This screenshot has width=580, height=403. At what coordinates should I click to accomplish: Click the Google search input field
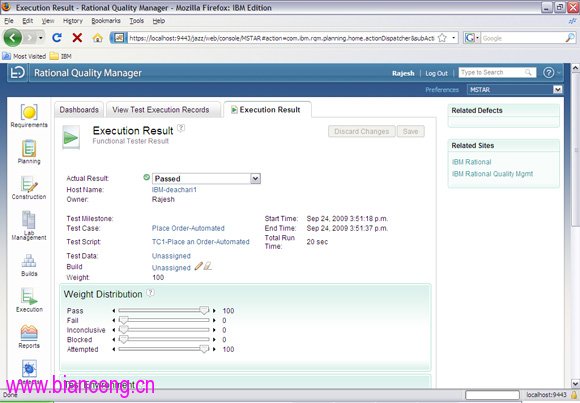523,38
